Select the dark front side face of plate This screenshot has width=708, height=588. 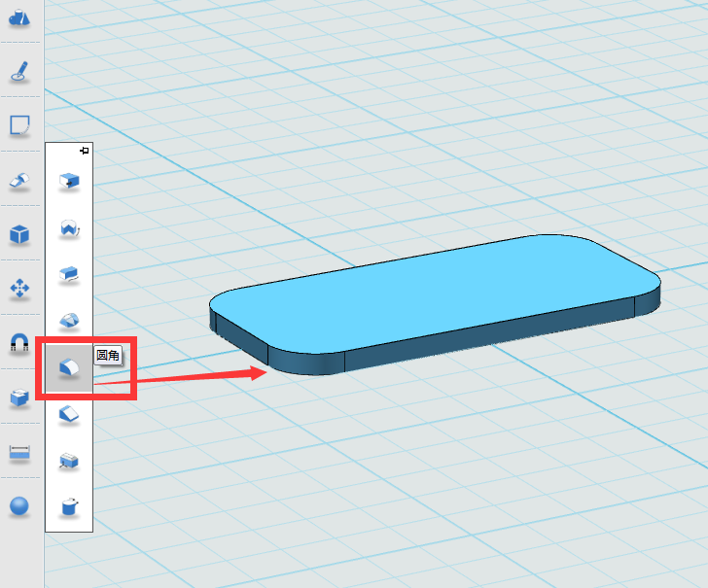click(490, 332)
